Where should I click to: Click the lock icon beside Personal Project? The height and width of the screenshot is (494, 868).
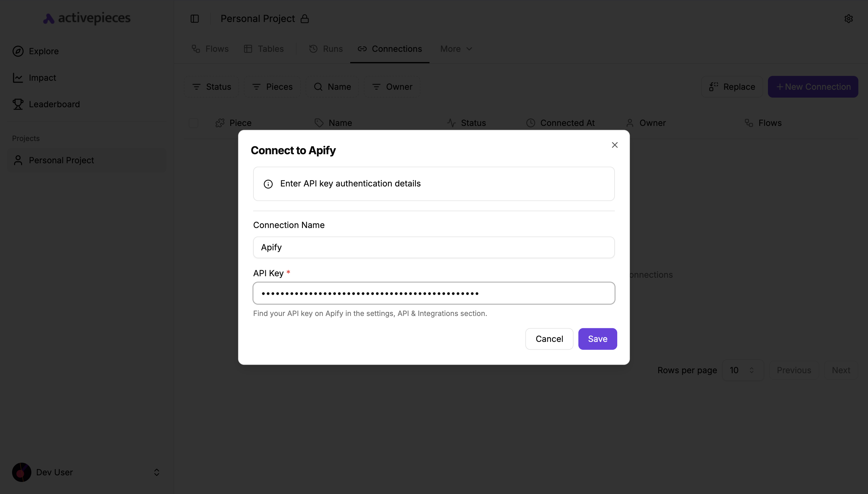[304, 19]
